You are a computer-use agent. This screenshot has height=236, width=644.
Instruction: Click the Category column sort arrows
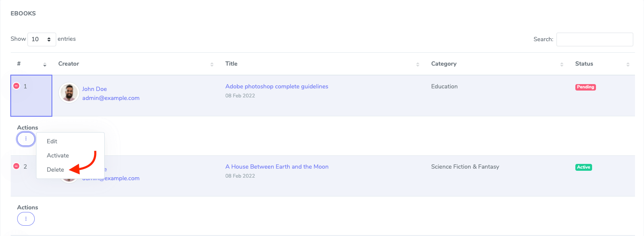(562, 64)
